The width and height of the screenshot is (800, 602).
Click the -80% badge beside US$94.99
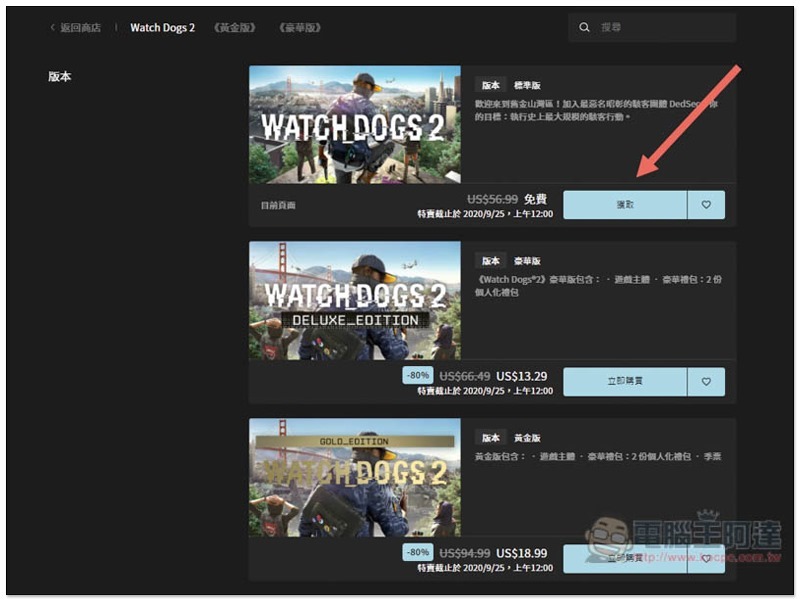coord(418,553)
